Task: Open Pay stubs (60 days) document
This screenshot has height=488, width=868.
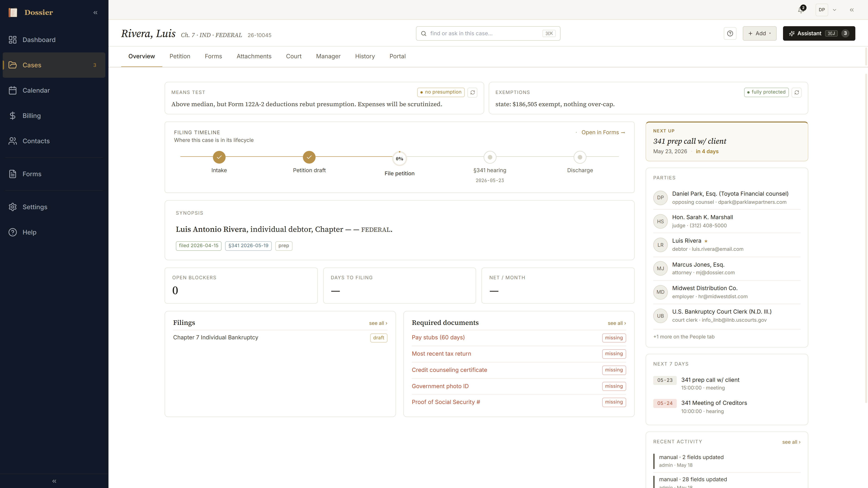Action: (x=519, y=338)
